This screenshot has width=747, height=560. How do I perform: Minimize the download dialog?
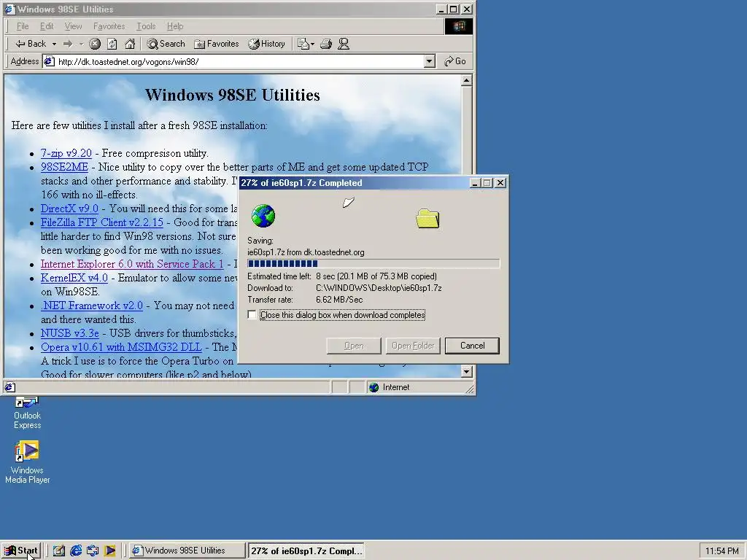point(475,183)
